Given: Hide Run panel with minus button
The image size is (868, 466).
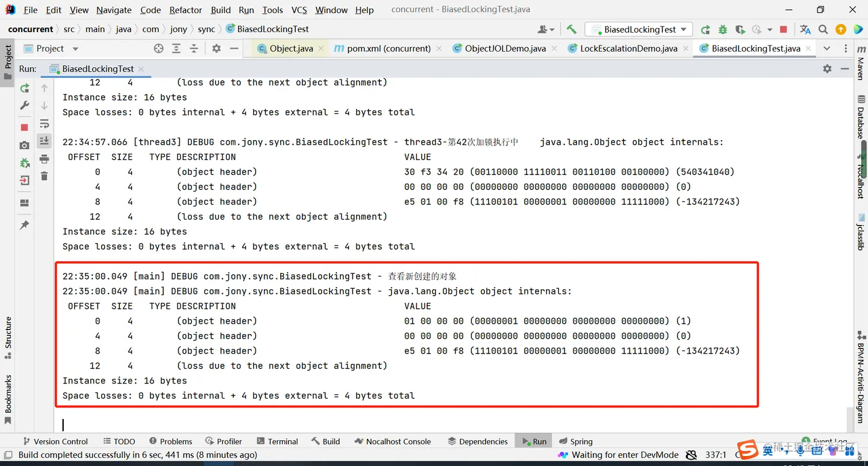Looking at the screenshot, I should (844, 68).
